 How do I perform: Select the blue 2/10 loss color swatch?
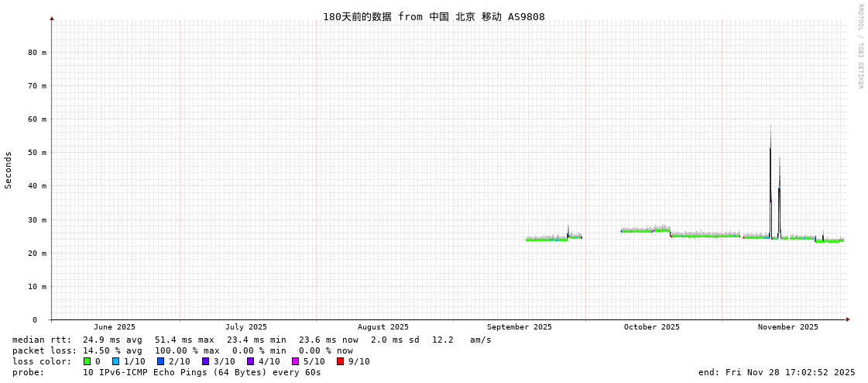pyautogui.click(x=161, y=361)
